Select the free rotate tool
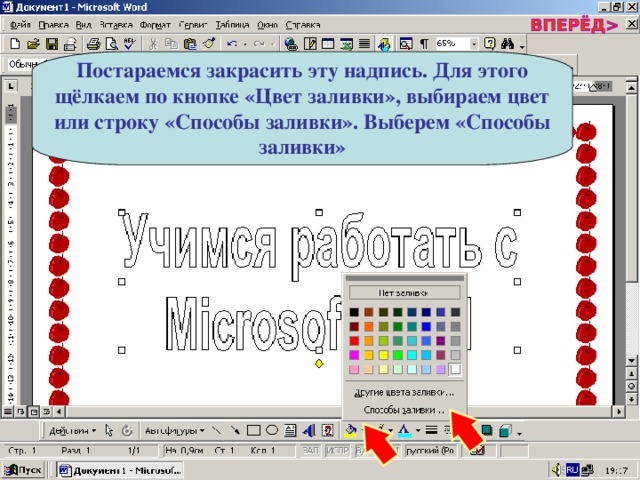This screenshot has height=480, width=640. pyautogui.click(x=127, y=431)
